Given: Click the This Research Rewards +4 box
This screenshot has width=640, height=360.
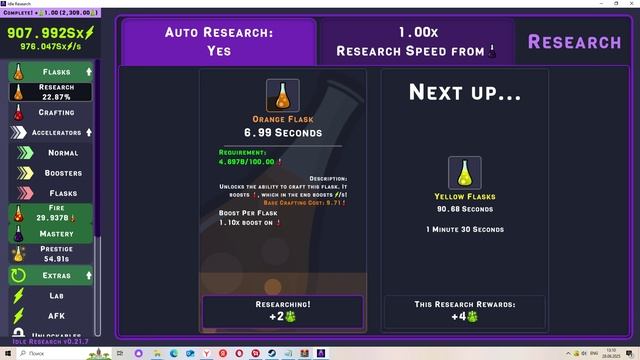Looking at the screenshot, I should (464, 312).
